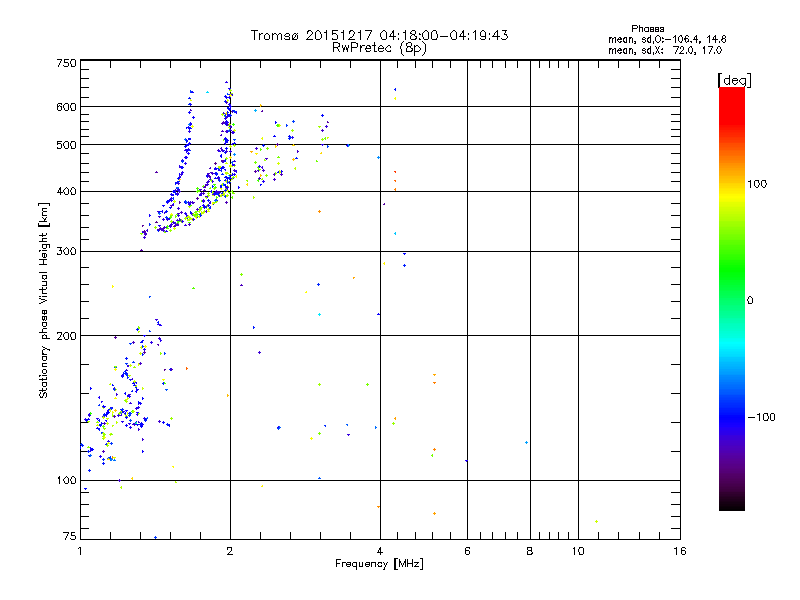Click the 'Stationary phase Virtual Height [km]' axis label
The height and width of the screenshot is (600, 800).
coord(44,301)
